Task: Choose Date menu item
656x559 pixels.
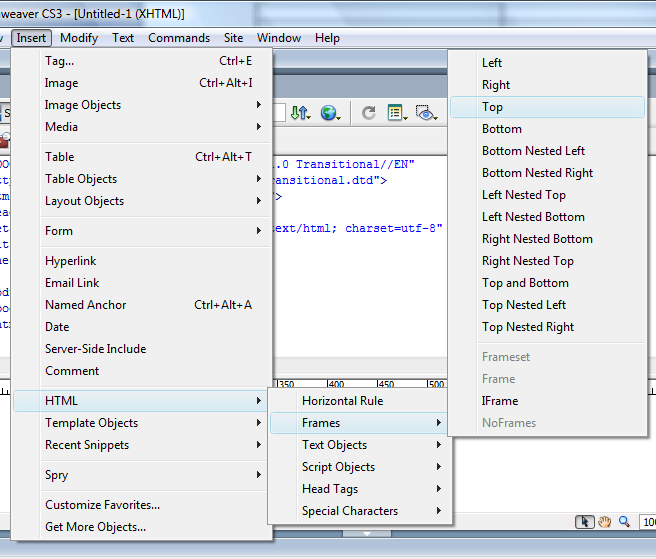Action: tap(142, 327)
